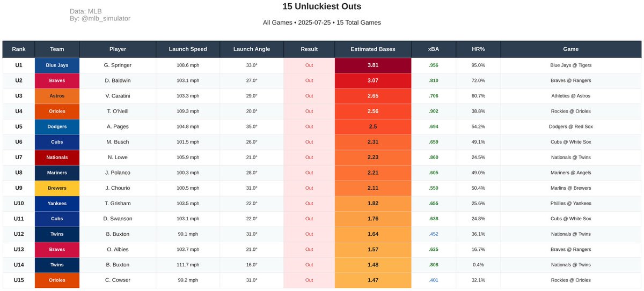Viewport: 644px width, 291px height.
Task: Select player C. Cowser
Action: 118,280
